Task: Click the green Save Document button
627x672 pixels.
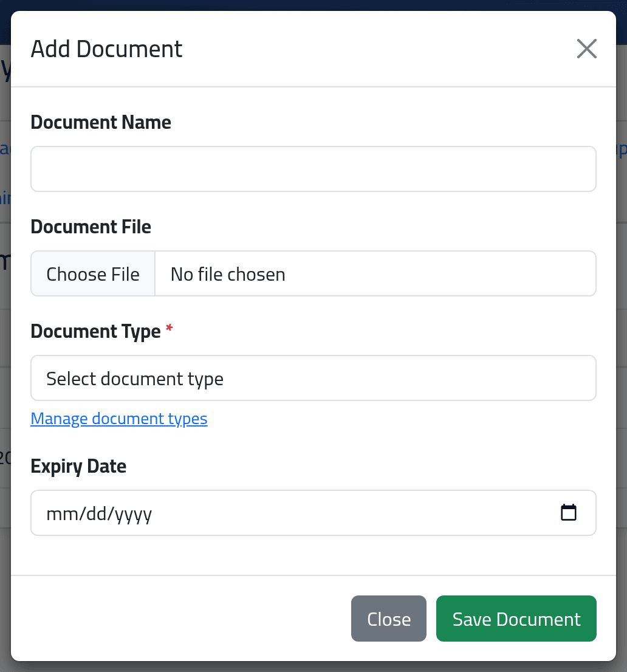Action: point(516,619)
